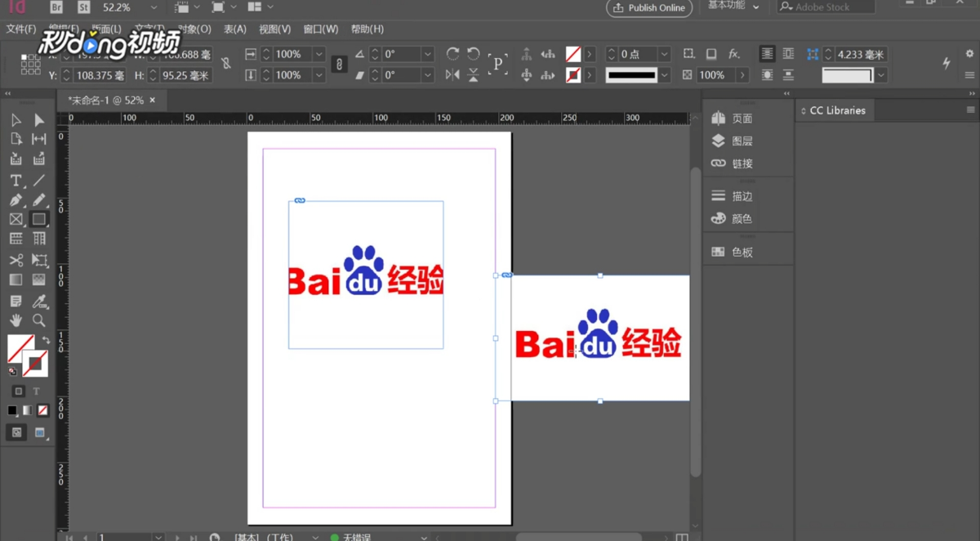980x541 pixels.
Task: Open shear angle dropdown
Action: click(x=427, y=74)
